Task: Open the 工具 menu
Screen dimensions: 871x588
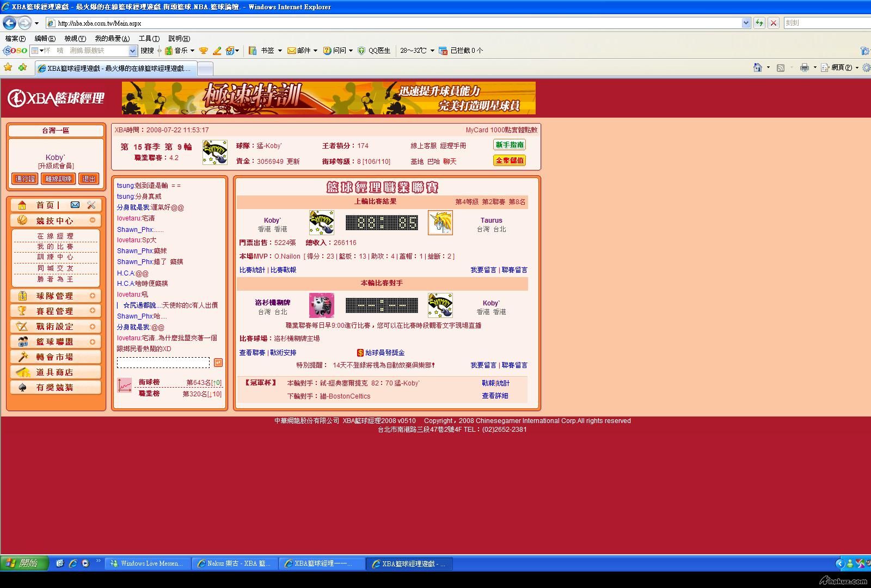Action: [149, 39]
